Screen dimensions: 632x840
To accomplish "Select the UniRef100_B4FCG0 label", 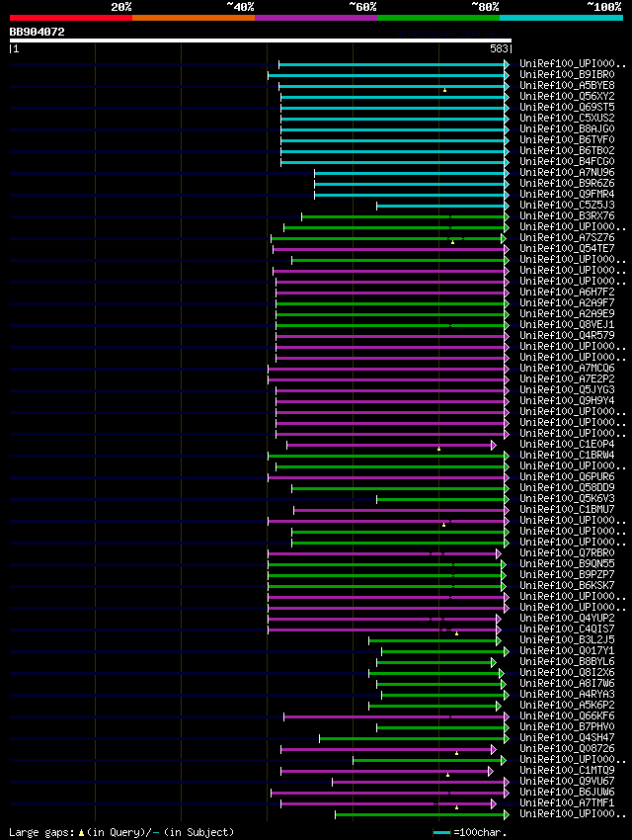I will (x=567, y=161).
